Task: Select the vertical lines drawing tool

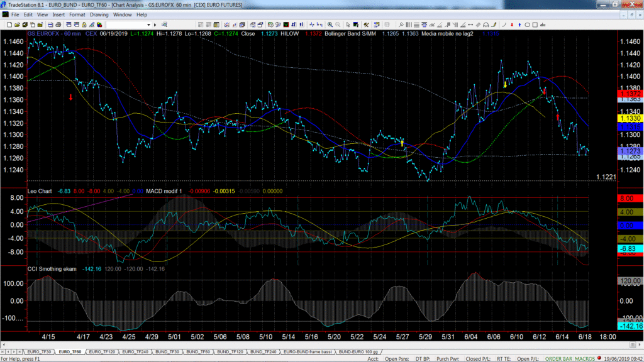Action: pos(409,25)
